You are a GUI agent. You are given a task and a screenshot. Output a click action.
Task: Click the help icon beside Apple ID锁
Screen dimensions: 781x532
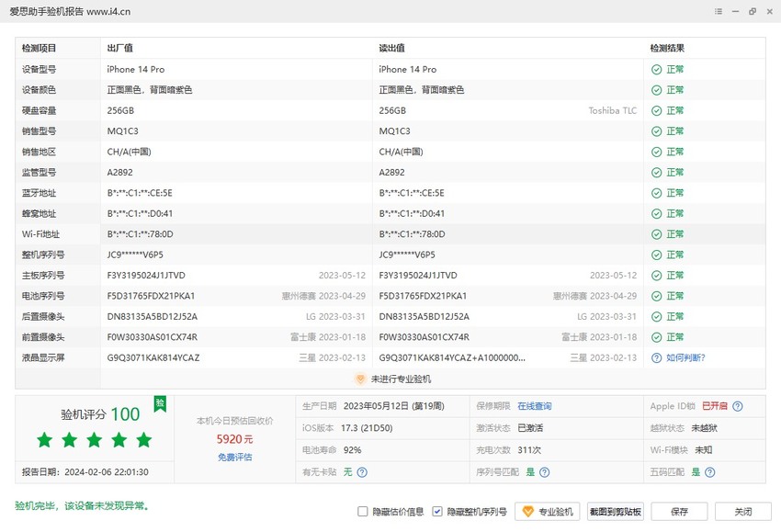coord(738,406)
